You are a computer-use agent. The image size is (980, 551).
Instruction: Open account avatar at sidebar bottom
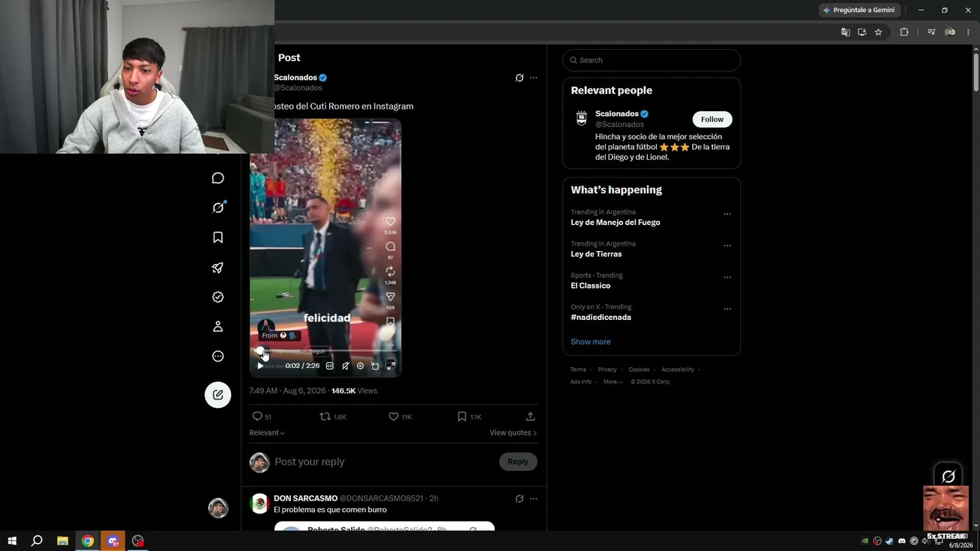218,508
